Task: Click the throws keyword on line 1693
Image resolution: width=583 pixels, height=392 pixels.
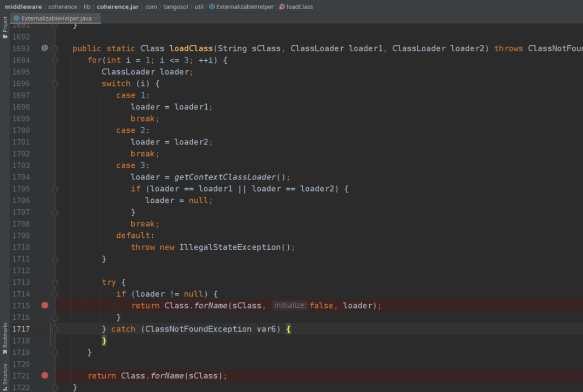Action: (509, 49)
